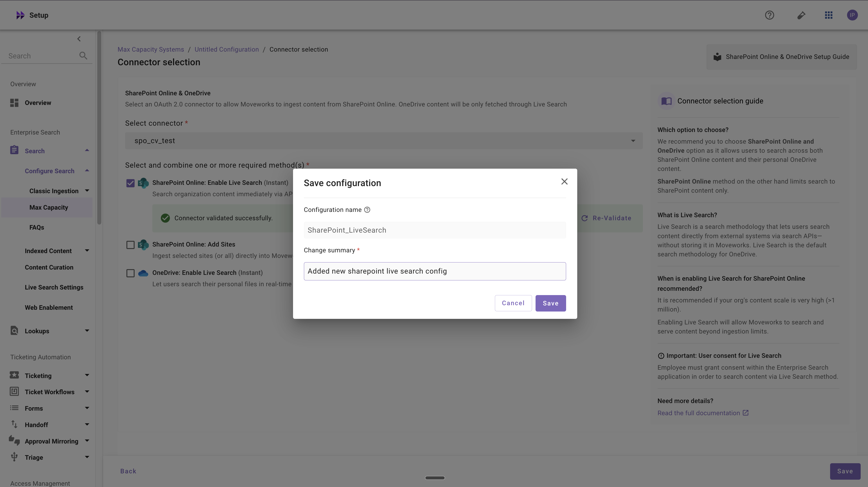Expand the Indexed Content arrow

point(87,250)
